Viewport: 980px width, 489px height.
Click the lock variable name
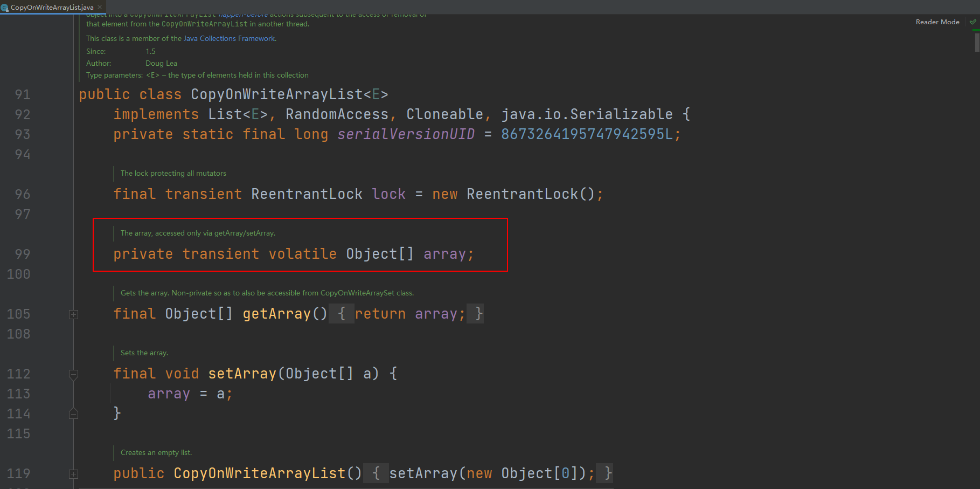[x=389, y=194]
